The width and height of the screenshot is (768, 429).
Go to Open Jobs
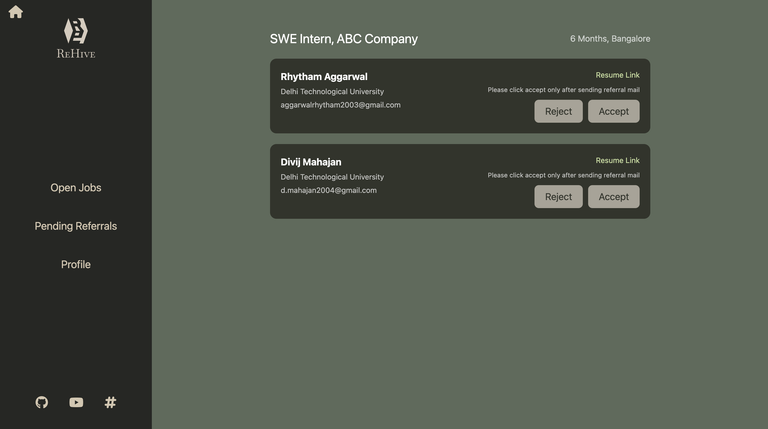(76, 188)
